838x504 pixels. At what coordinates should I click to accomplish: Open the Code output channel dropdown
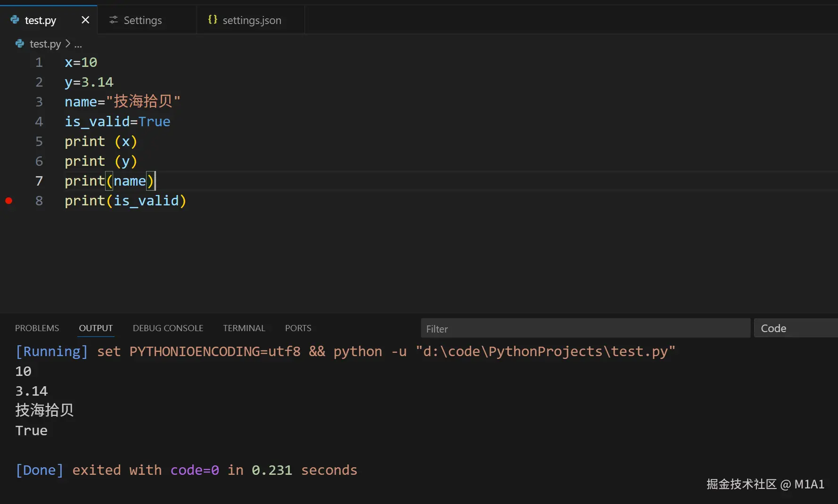coord(796,328)
